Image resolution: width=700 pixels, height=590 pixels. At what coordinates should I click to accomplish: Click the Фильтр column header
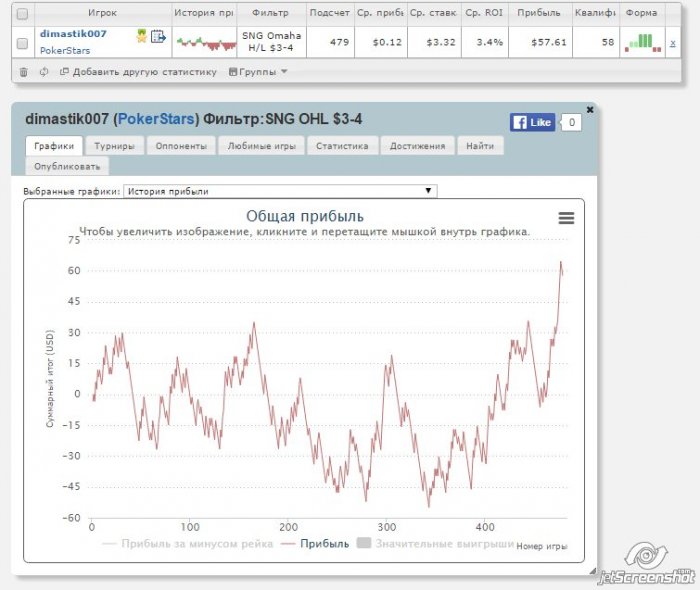(x=271, y=13)
